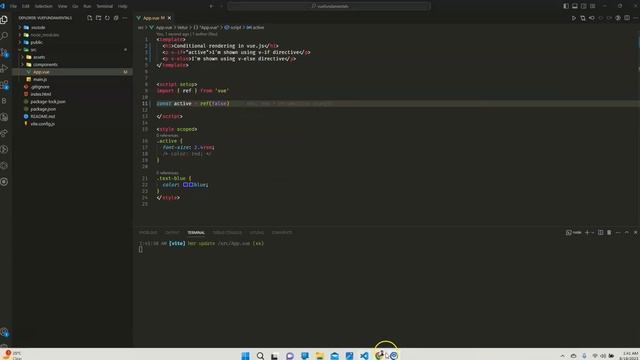The image size is (640, 360).
Task: Split the terminal panel
Action: coord(600,232)
